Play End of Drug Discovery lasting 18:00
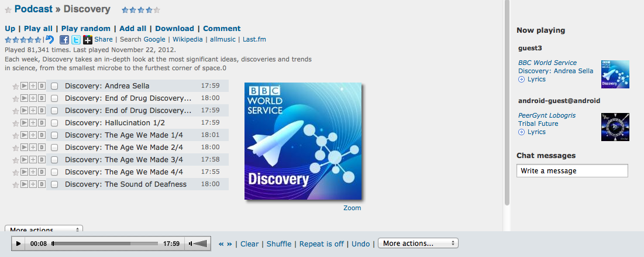 tap(24, 98)
